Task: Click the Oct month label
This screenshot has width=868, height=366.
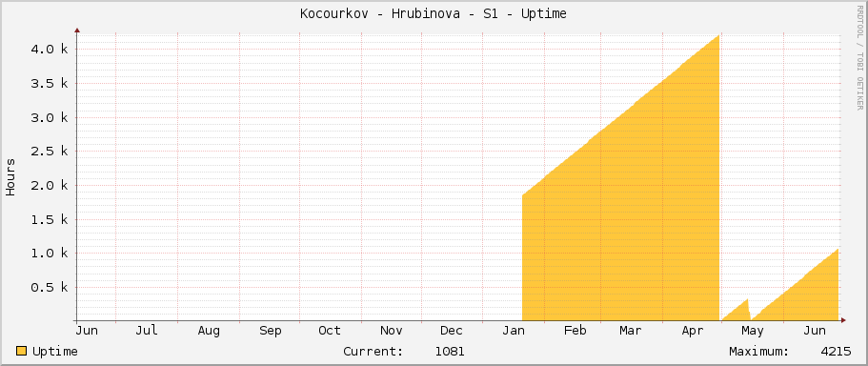Action: (x=330, y=331)
